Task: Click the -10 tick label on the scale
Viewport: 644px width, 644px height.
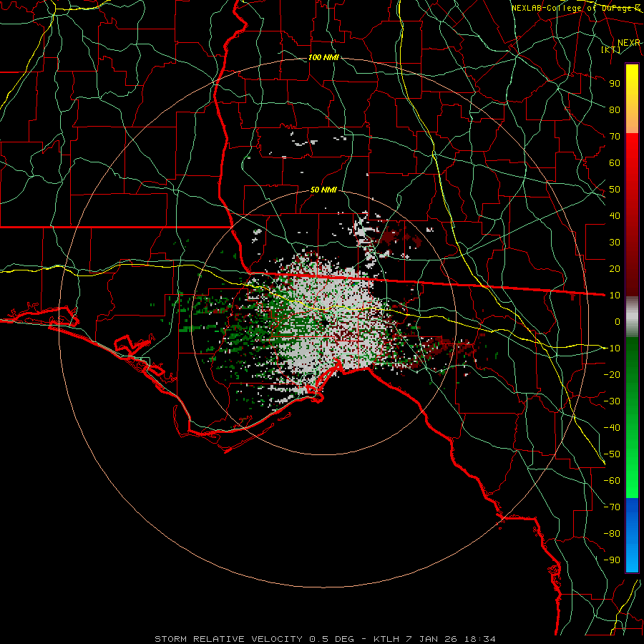Action: click(x=612, y=348)
